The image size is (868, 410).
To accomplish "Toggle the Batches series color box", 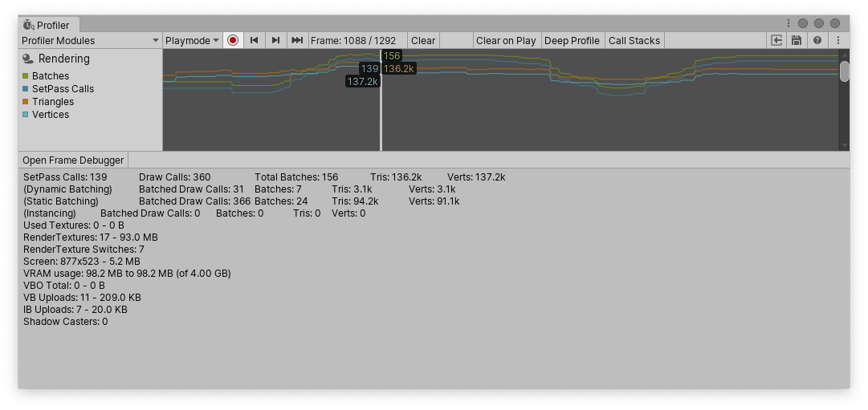I will pyautogui.click(x=26, y=75).
